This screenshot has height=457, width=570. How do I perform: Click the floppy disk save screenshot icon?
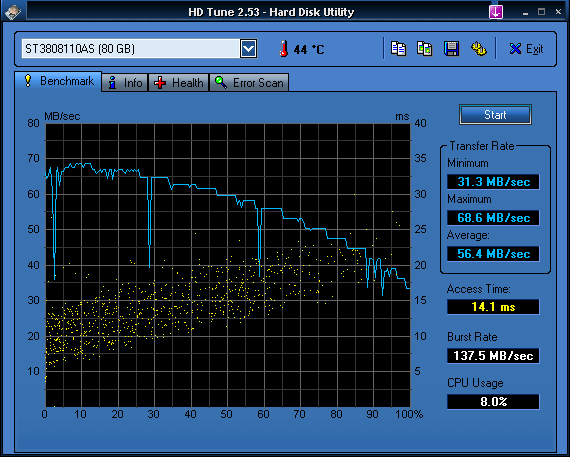point(451,49)
